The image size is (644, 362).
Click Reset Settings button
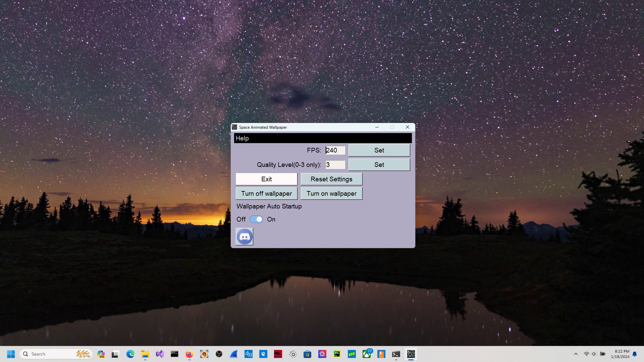click(x=331, y=179)
